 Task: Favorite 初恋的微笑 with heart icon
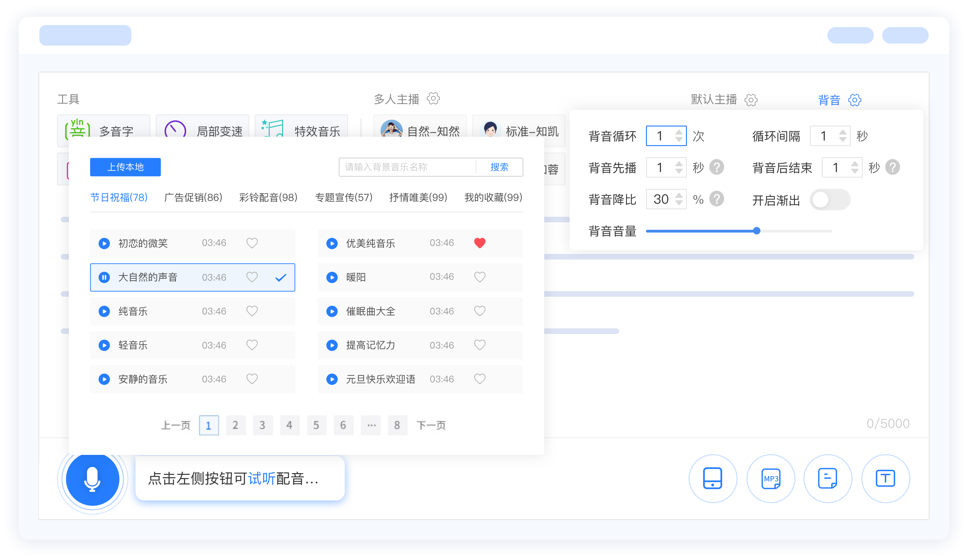click(252, 243)
